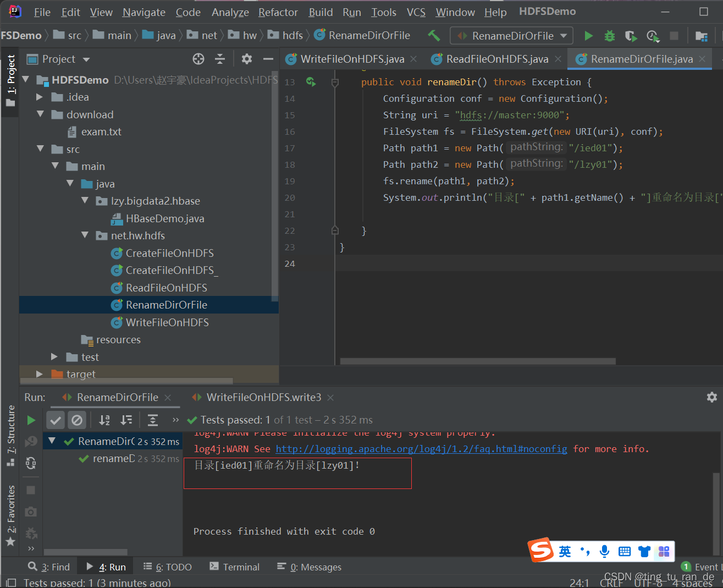Toggle Show Passed tests checkmark filter
The width and height of the screenshot is (723, 588).
point(55,420)
